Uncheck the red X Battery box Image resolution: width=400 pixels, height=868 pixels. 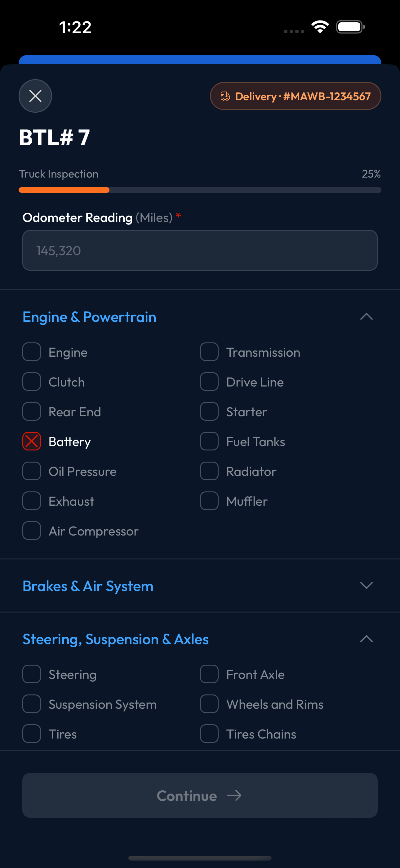(32, 441)
